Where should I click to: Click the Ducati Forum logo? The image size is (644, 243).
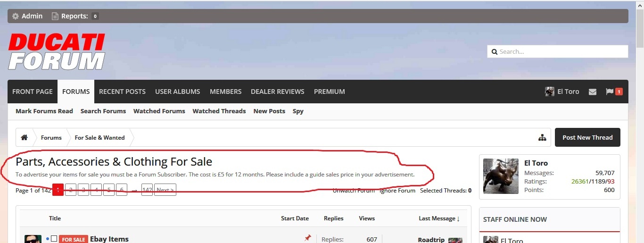point(57,52)
